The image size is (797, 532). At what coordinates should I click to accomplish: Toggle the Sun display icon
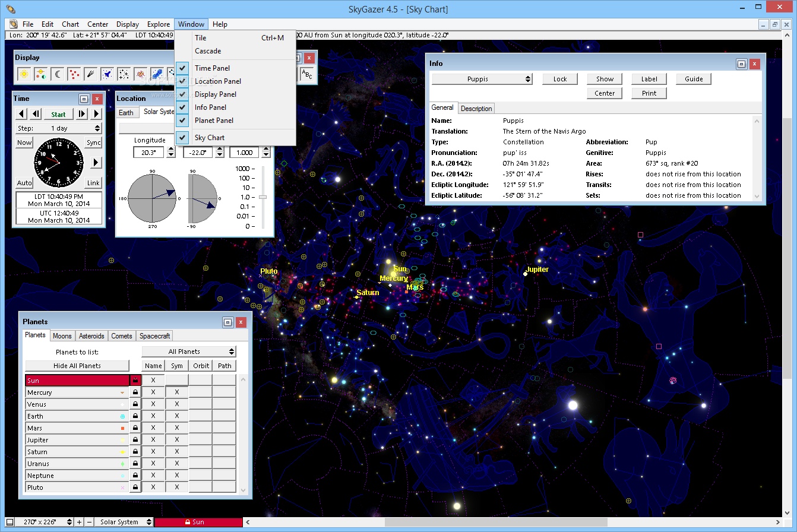(x=24, y=74)
